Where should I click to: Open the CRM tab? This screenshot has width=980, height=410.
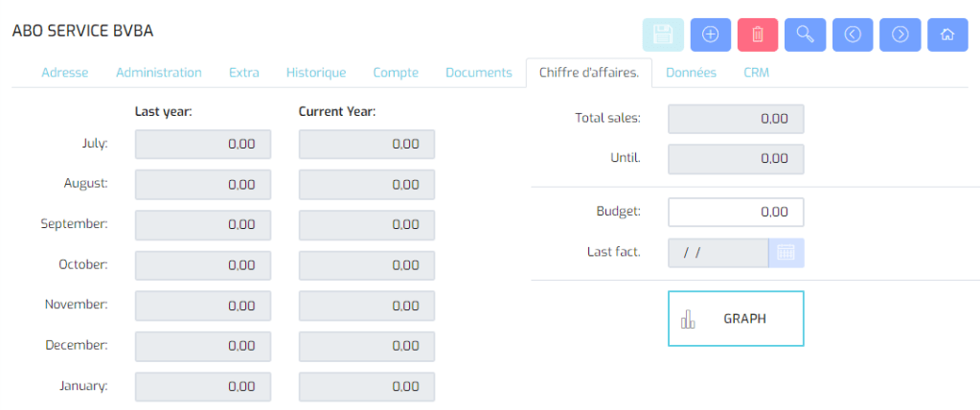[756, 73]
